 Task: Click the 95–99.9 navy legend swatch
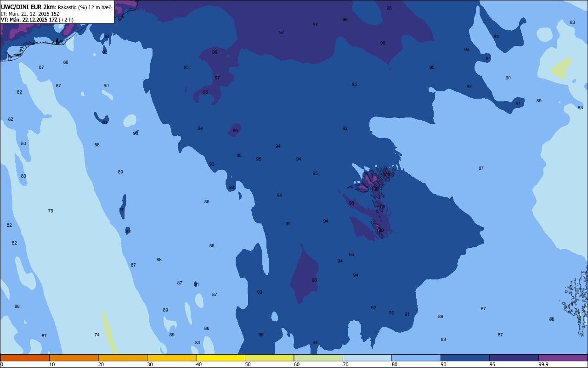(x=514, y=357)
